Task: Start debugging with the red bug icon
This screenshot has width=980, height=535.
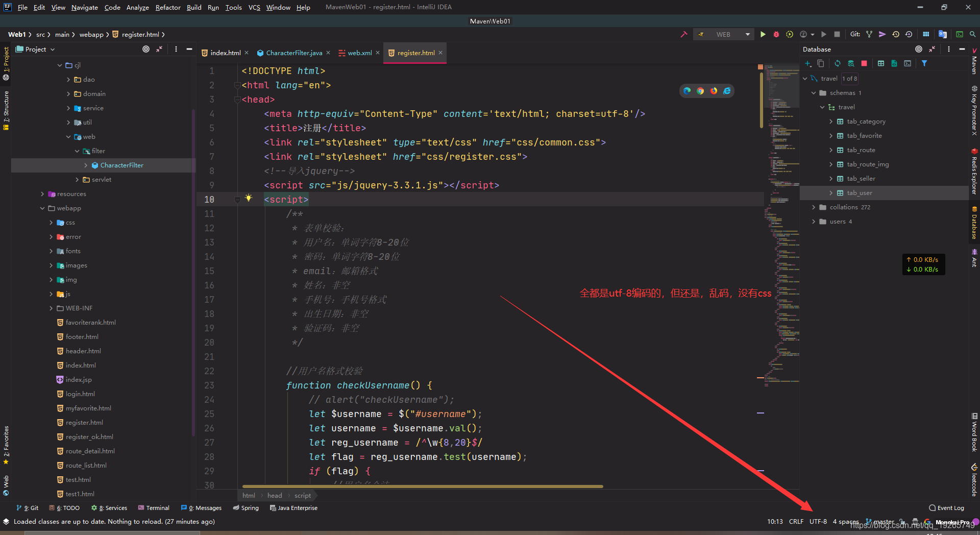Action: (x=776, y=34)
